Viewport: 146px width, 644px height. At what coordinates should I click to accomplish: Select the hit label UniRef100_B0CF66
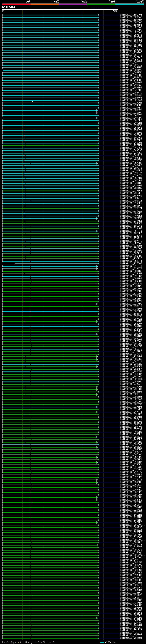click(x=131, y=138)
